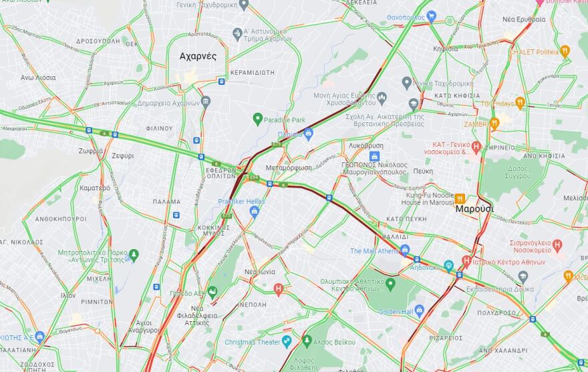Select The Mall Athens shopping icon
The height and width of the screenshot is (372, 588).
(x=405, y=249)
